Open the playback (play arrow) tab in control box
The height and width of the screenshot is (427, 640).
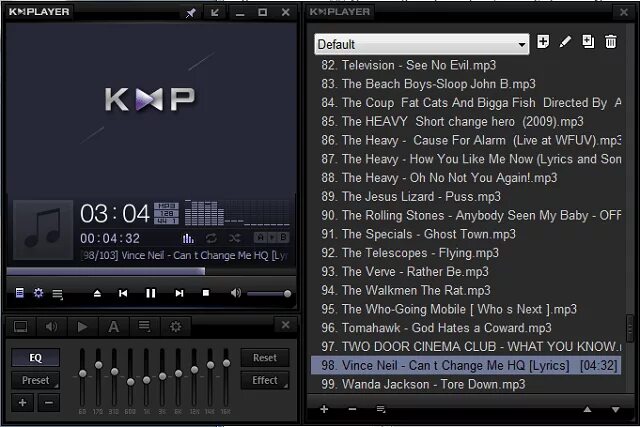(82, 327)
